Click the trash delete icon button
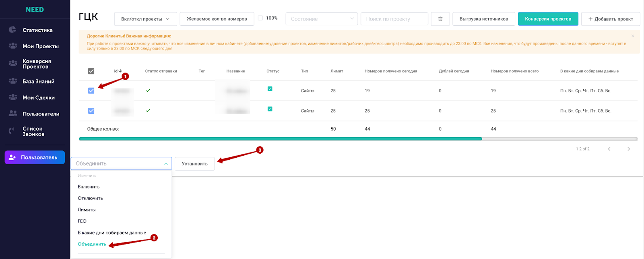The image size is (644, 259). pyautogui.click(x=440, y=19)
